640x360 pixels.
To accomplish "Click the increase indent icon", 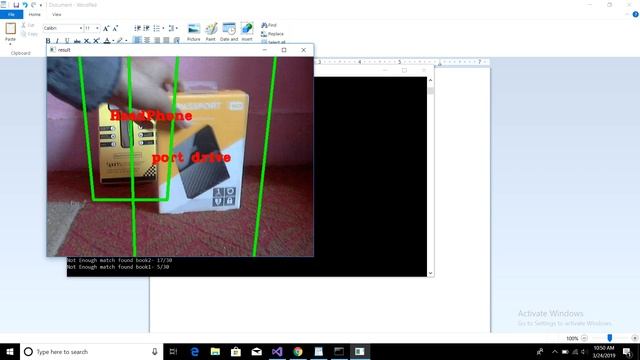I will tap(147, 28).
